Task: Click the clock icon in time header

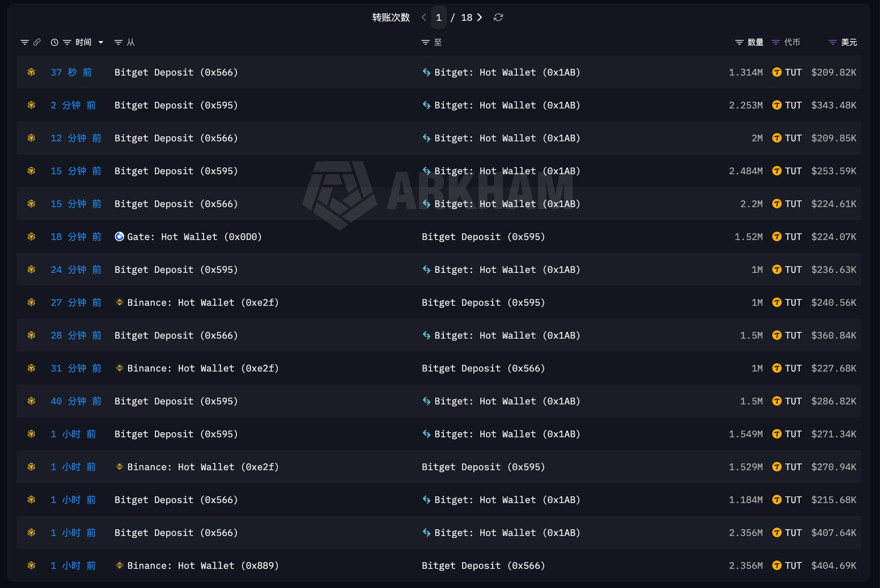Action: (54, 42)
